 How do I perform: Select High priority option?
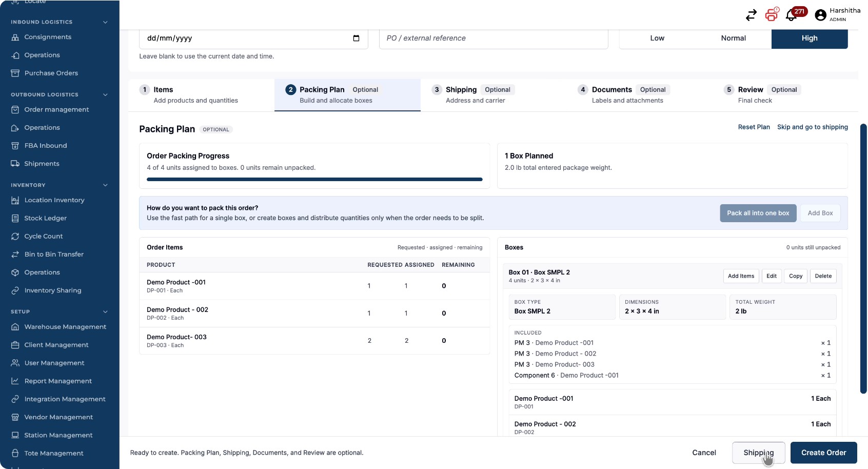point(810,38)
